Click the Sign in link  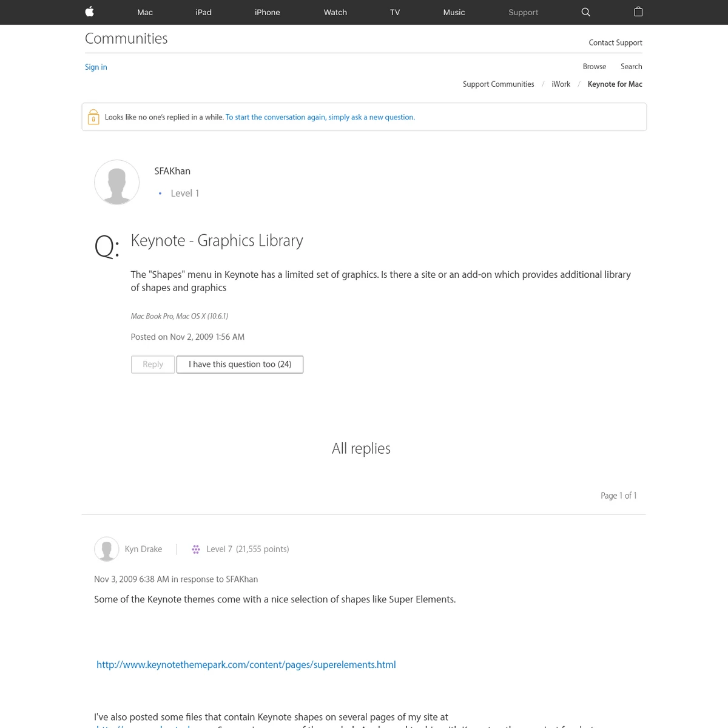point(96,67)
